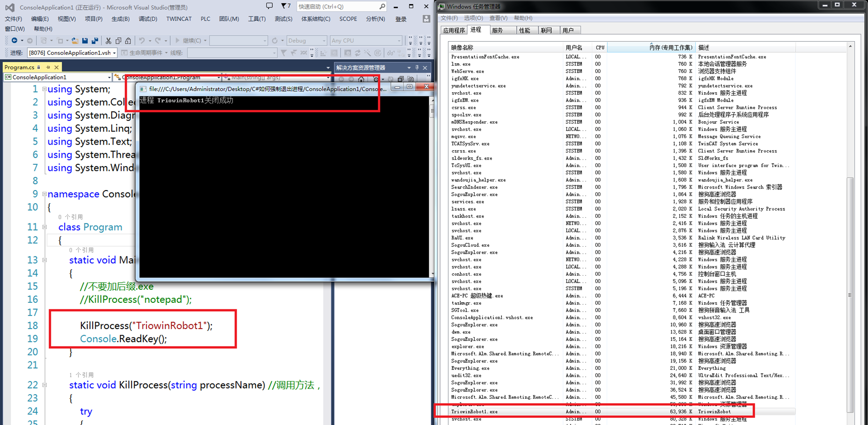Image resolution: width=868 pixels, height=425 pixels.
Task: Open Task Manager's 选项(O) menu
Action: tap(473, 18)
